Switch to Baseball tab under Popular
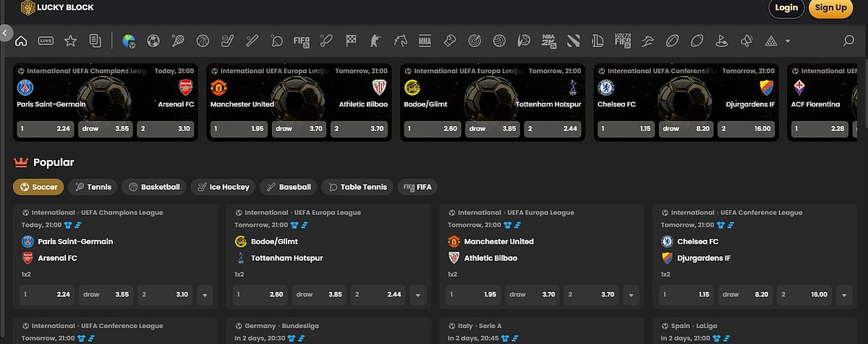Viewport: 868px width, 344px height. pyautogui.click(x=288, y=187)
